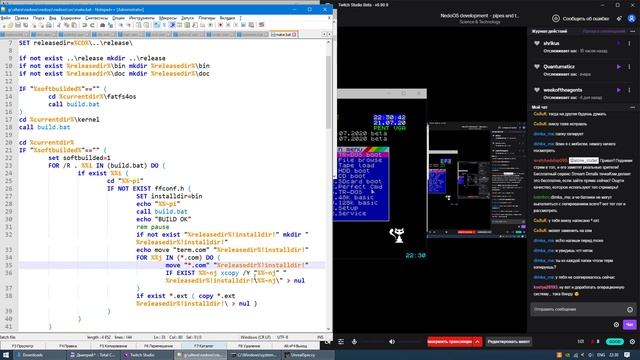Image resolution: width=640 pixels, height=360 pixels.
Task: Open the Поиск menu
Action: tap(39, 18)
